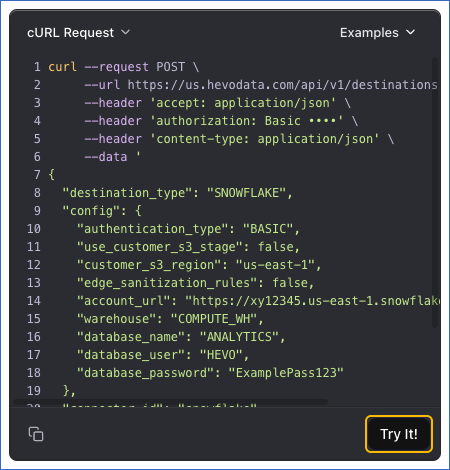This screenshot has width=450, height=470.
Task: Open the cURL Request language dropdown
Action: coord(79,33)
